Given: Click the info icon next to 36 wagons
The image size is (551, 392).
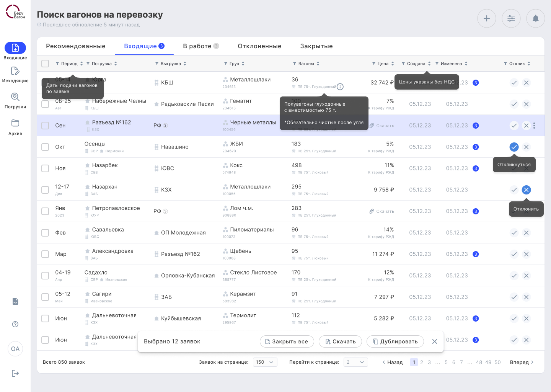Looking at the screenshot, I should tap(340, 87).
